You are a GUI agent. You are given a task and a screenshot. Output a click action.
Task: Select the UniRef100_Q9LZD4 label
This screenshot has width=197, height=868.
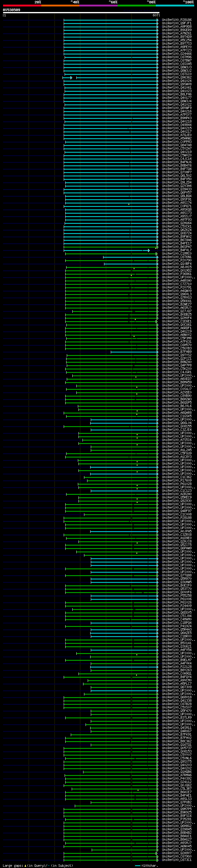pyautogui.click(x=177, y=182)
